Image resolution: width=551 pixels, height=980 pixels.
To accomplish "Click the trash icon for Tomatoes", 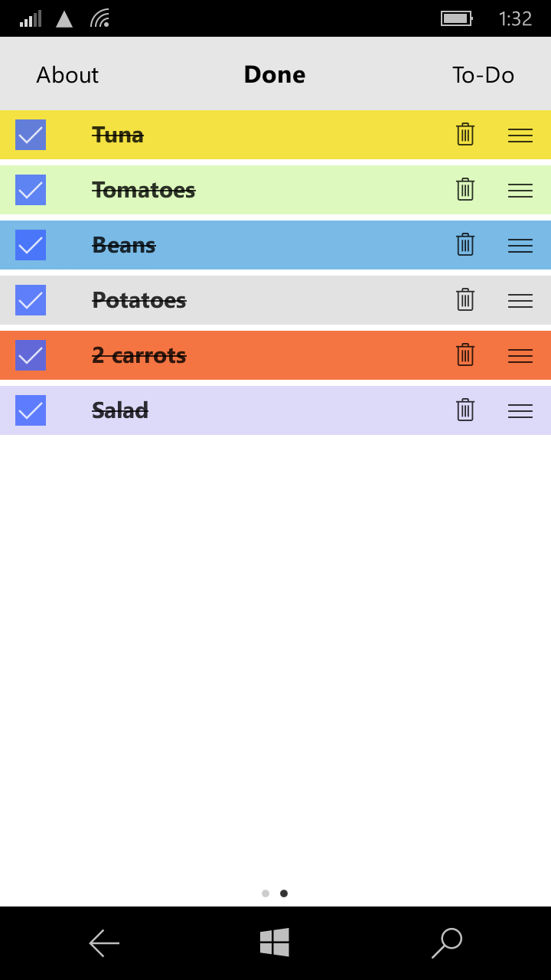I will (465, 190).
